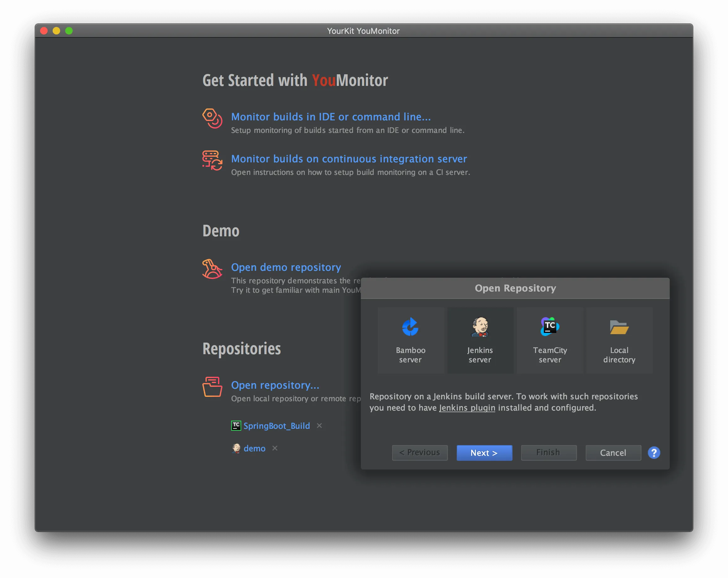The image size is (728, 578).
Task: Click the Monitor builds in IDE icon
Action: [212, 118]
